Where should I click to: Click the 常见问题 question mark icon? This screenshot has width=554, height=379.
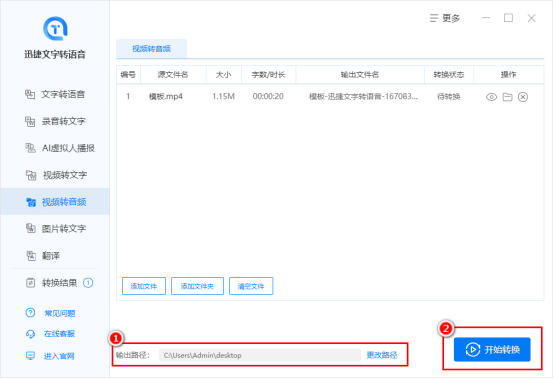[x=30, y=313]
